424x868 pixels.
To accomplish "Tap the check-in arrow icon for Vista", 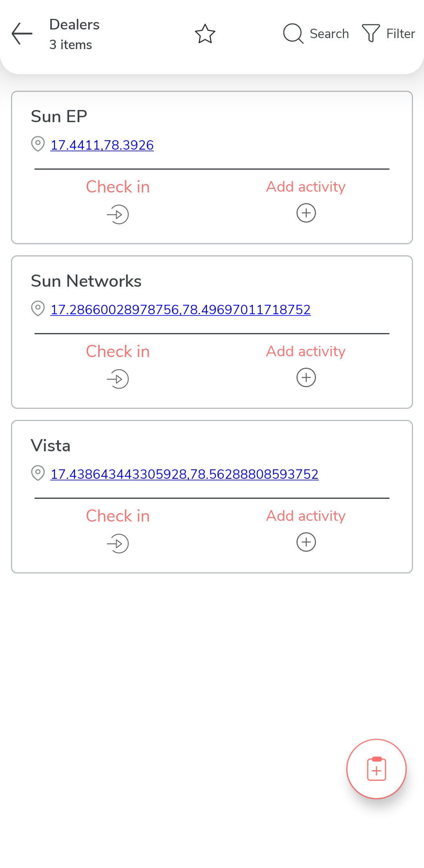I will coord(118,544).
